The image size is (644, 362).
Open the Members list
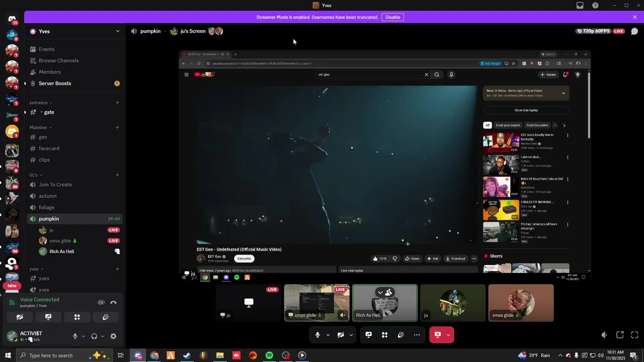click(x=74, y=72)
